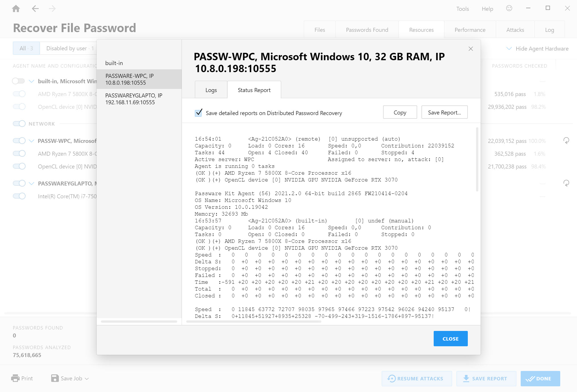Open the Save Job dropdown arrow
This screenshot has width=577, height=392.
tap(87, 378)
